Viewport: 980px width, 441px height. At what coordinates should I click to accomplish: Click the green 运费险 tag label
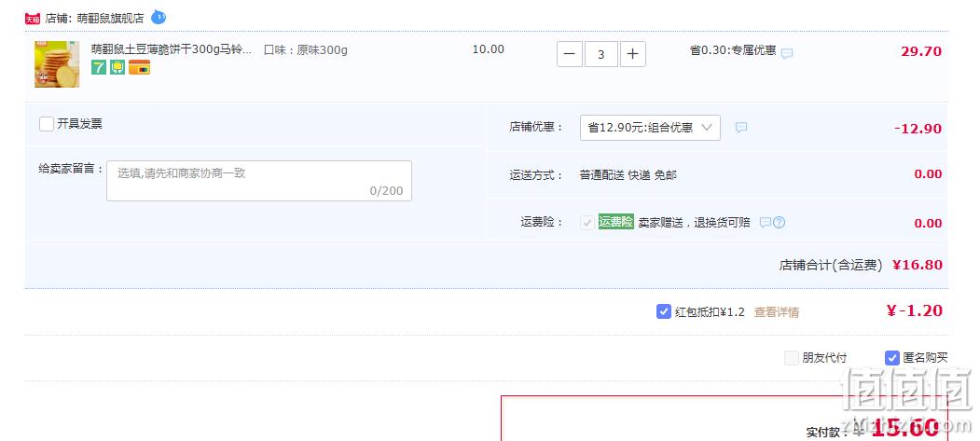click(x=615, y=222)
